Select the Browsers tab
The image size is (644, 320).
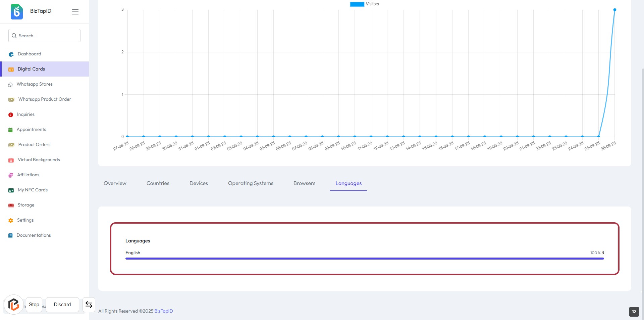pos(304,183)
